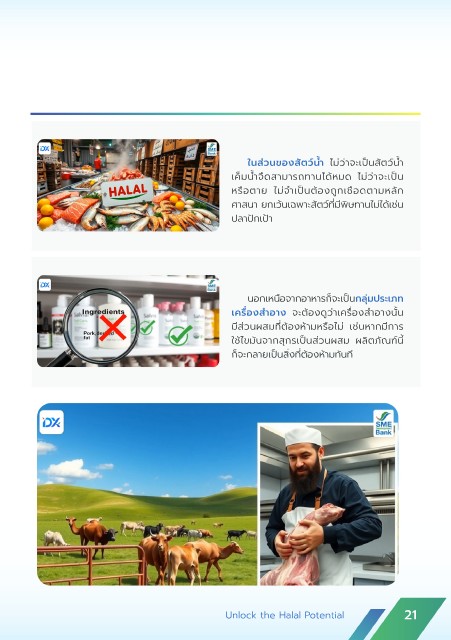The image size is (451, 640).
Task: Open the cosmetics shelf thumbnail
Action: 128,321
